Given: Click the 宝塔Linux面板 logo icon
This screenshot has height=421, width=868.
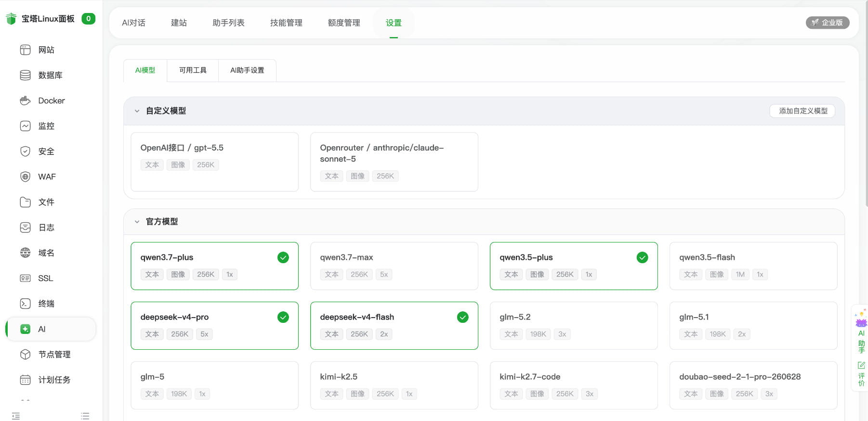Looking at the screenshot, I should coord(11,19).
